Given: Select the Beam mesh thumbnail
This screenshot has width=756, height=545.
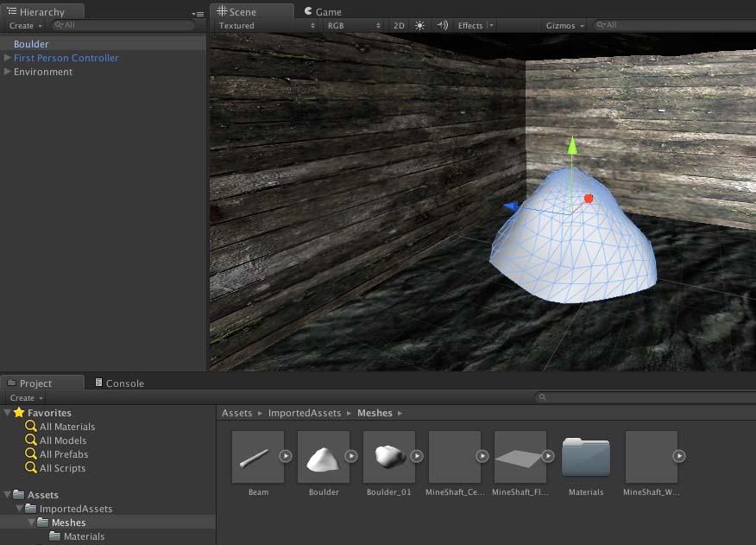Looking at the screenshot, I should click(x=258, y=457).
